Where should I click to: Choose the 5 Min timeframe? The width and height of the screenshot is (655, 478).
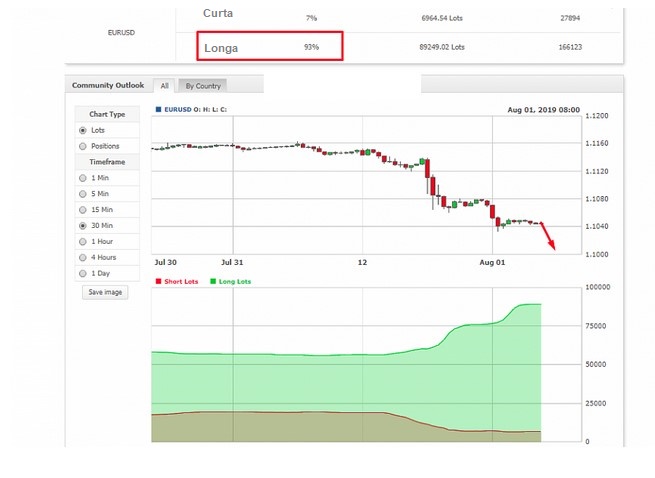pyautogui.click(x=83, y=194)
